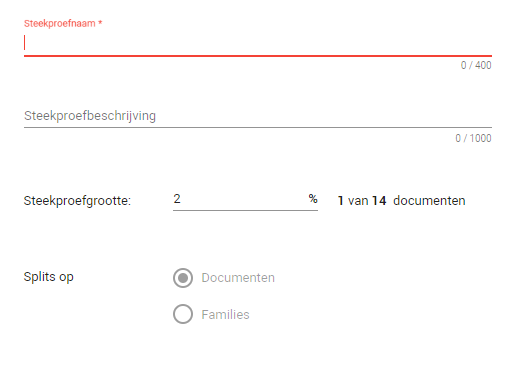Click the 0 / 1000 character counter
This screenshot has width=527, height=373.
coord(473,138)
